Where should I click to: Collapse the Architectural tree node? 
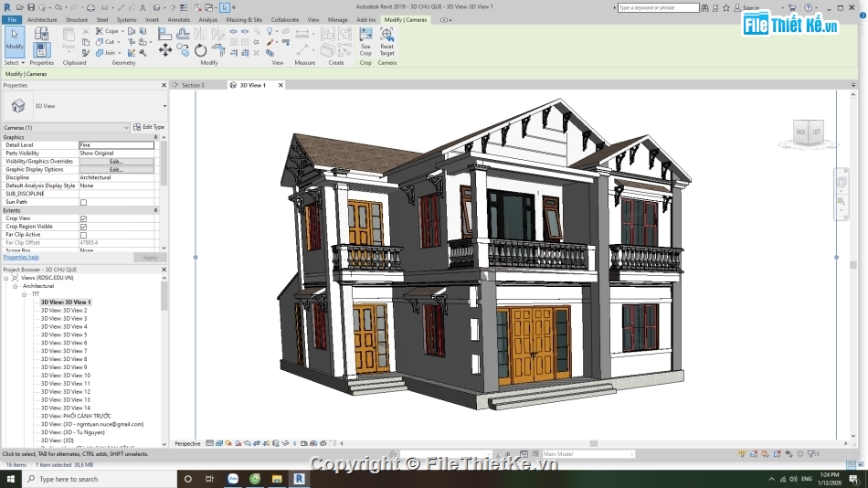15,286
